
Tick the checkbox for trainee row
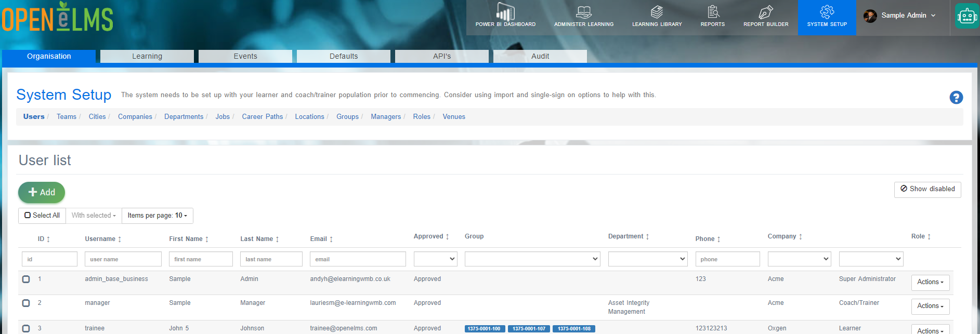coord(26,328)
